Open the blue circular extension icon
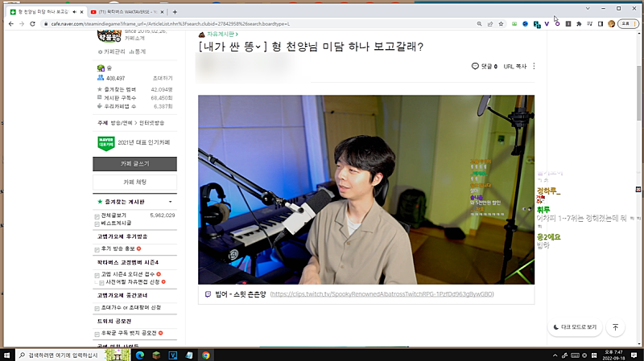 pos(525,24)
